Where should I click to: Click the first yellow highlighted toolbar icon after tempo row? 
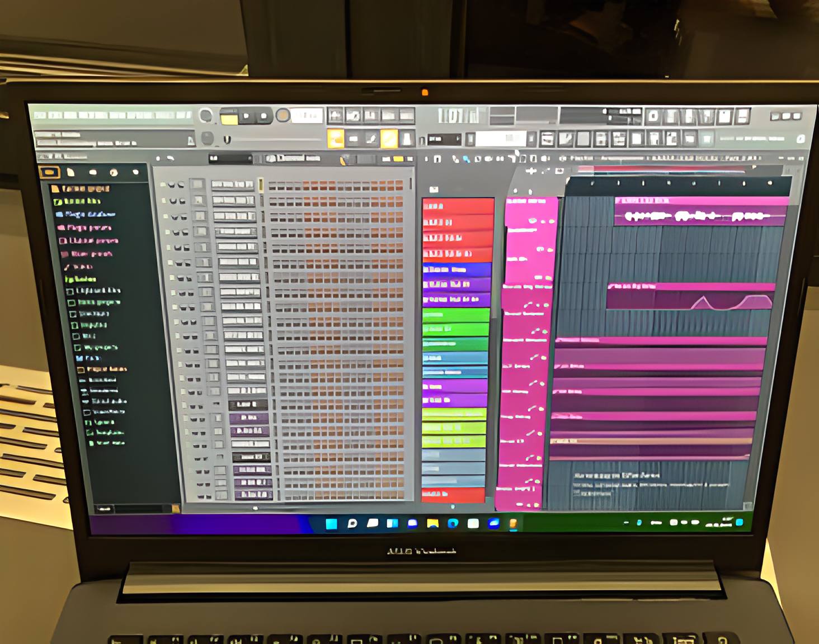336,138
